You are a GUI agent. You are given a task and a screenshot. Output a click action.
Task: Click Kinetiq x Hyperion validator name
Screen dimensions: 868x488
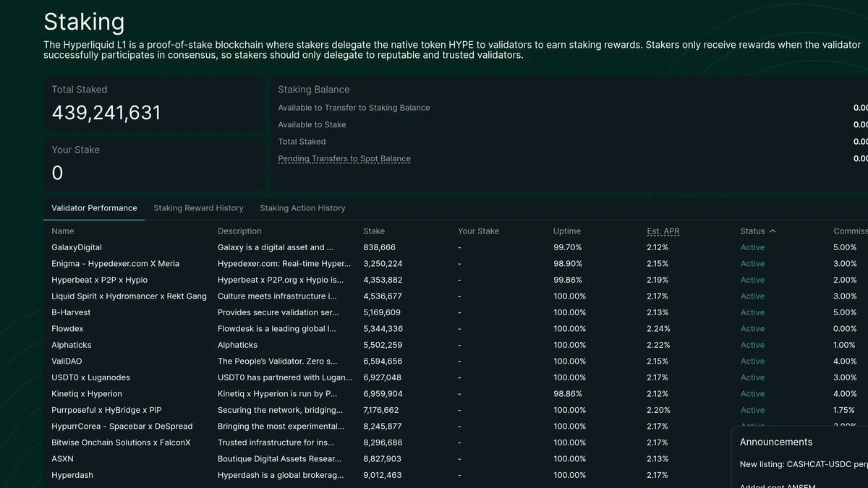(x=87, y=394)
